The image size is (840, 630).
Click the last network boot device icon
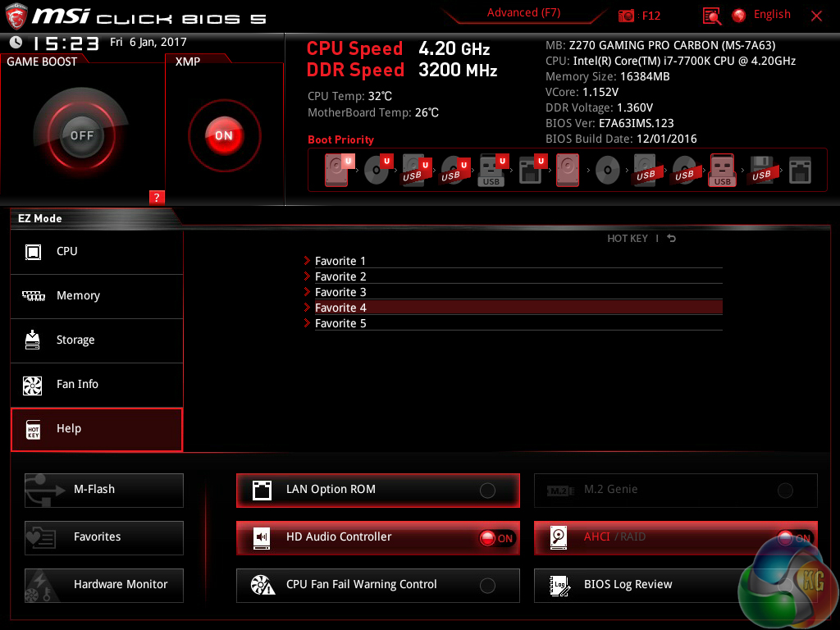[801, 170]
